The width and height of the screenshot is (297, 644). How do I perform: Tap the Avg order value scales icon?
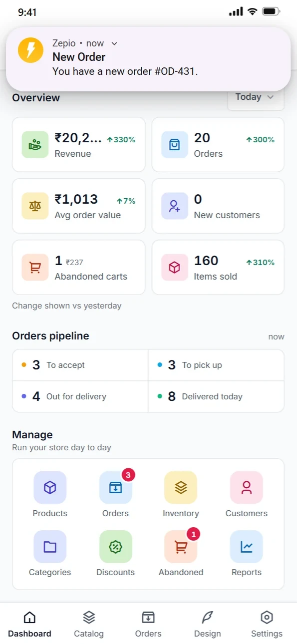tap(35, 206)
